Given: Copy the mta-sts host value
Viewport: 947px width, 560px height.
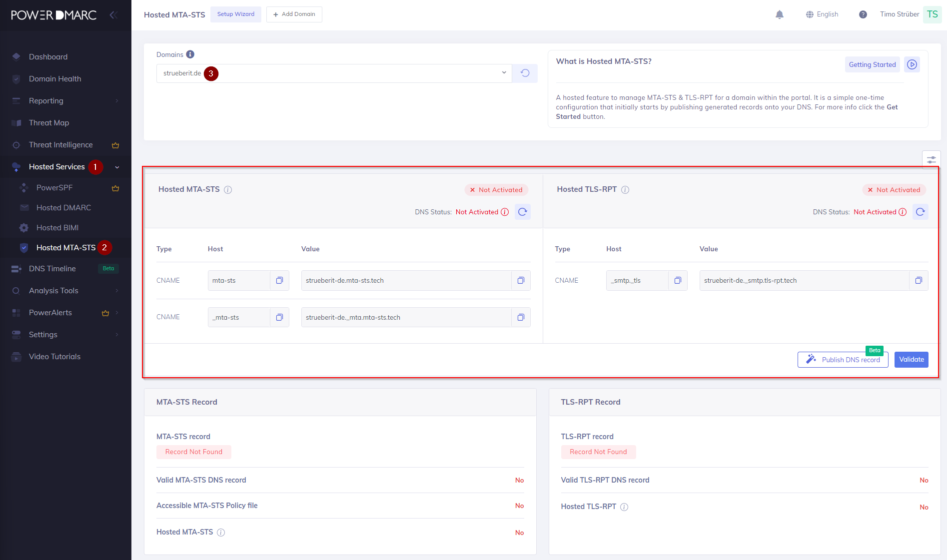Looking at the screenshot, I should click(x=279, y=280).
